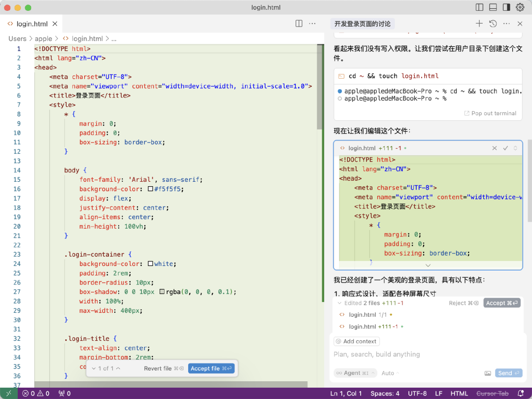Select the 开发登录页面的讨论 chat tab

click(363, 24)
